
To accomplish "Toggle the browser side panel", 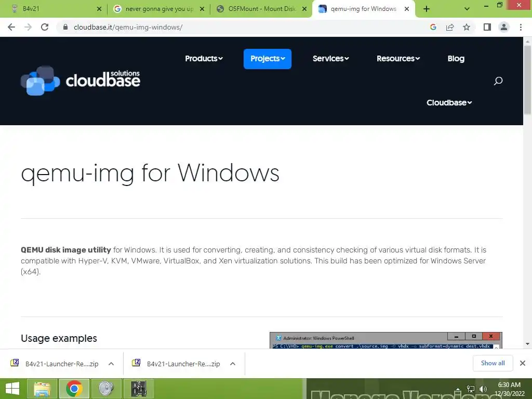I will (x=487, y=27).
